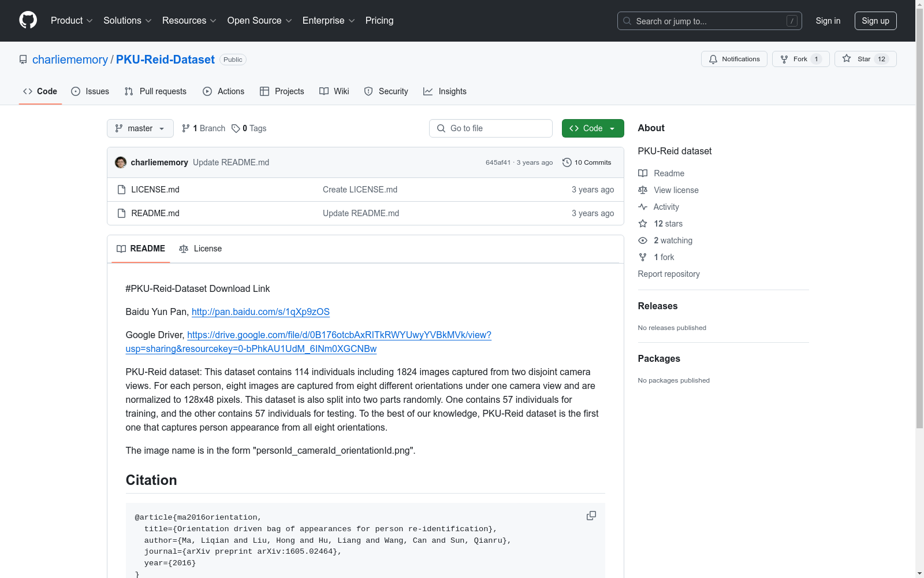Image resolution: width=924 pixels, height=578 pixels.
Task: Open the README.md file
Action: pyautogui.click(x=155, y=213)
